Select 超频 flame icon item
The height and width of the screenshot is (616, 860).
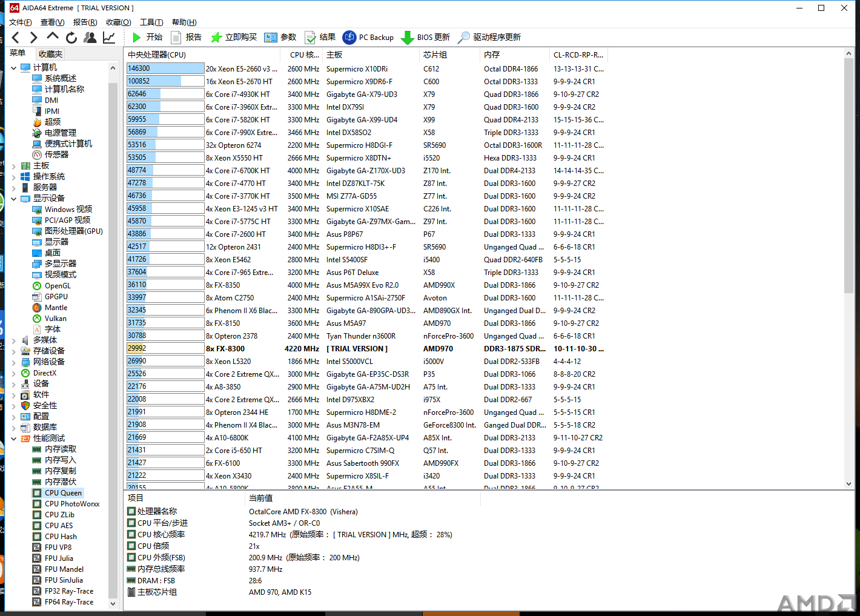(47, 122)
